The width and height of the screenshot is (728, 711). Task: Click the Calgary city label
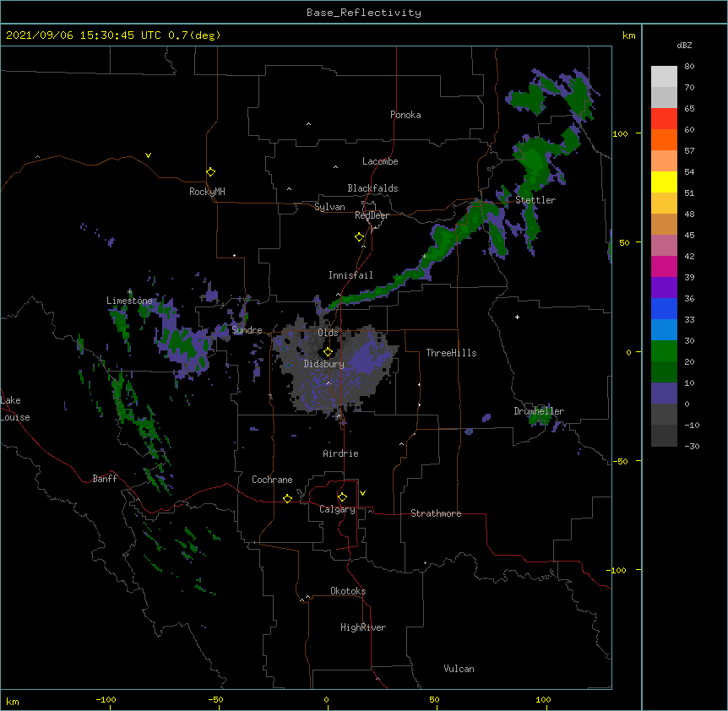[337, 509]
